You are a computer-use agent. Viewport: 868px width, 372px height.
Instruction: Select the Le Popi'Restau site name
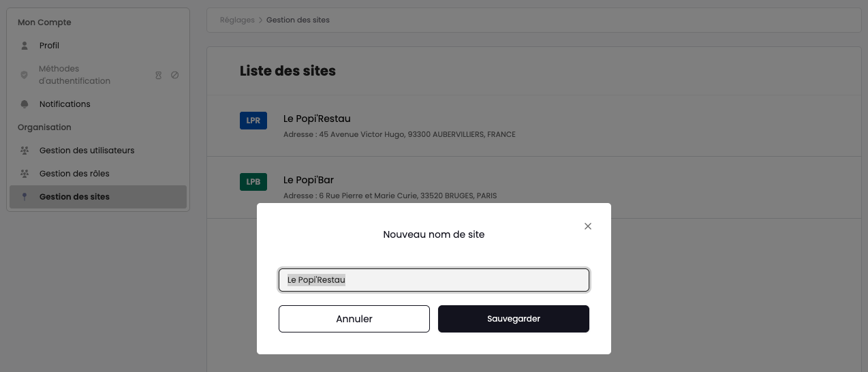coord(317,119)
